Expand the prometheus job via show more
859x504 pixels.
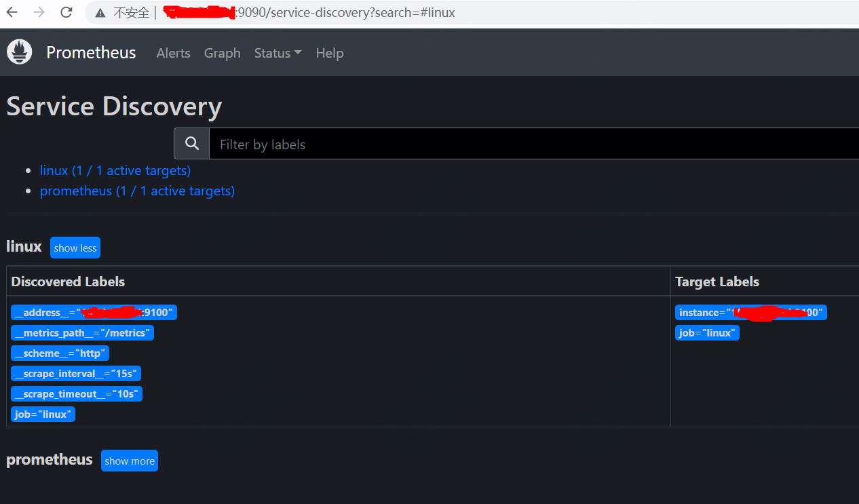coord(129,461)
